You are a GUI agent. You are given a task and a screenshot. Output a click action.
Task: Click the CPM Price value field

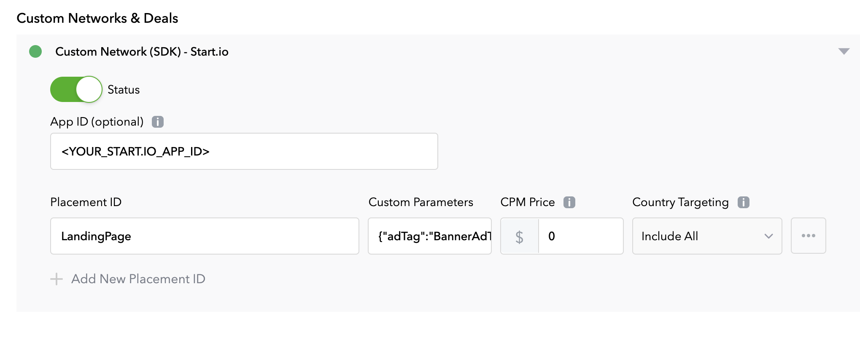pos(581,236)
